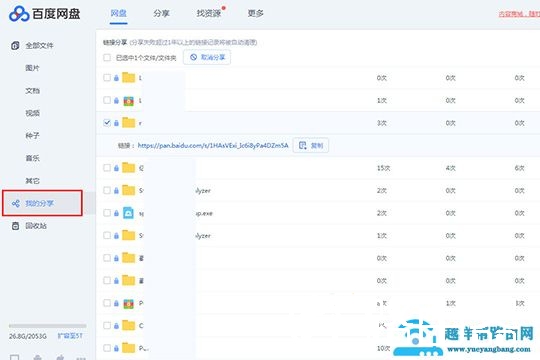This screenshot has width=540, height=360.
Task: Open the 找资源 tab with the red dot
Action: click(209, 14)
